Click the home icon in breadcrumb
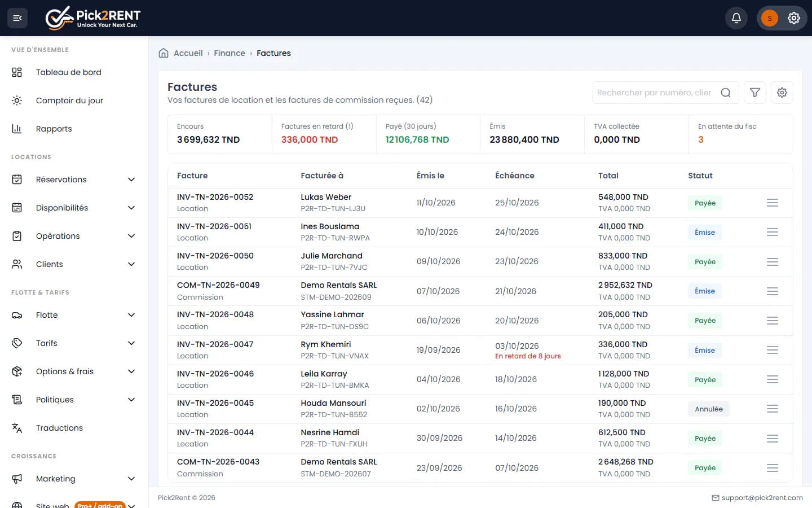This screenshot has width=812, height=508. (x=164, y=53)
